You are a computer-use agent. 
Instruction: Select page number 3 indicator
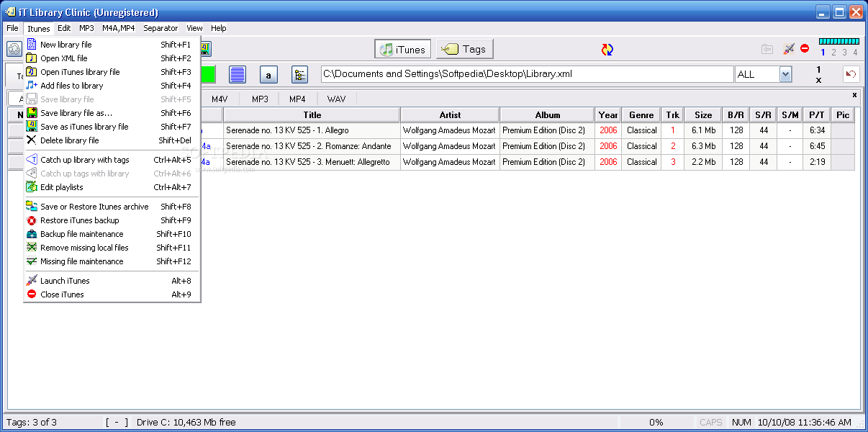click(844, 52)
